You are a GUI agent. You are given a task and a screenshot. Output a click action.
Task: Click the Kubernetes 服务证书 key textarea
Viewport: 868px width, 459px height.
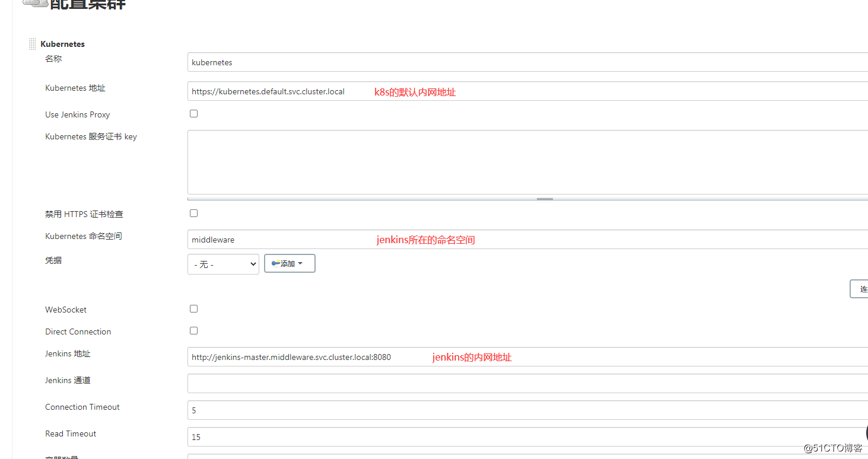[x=527, y=162]
